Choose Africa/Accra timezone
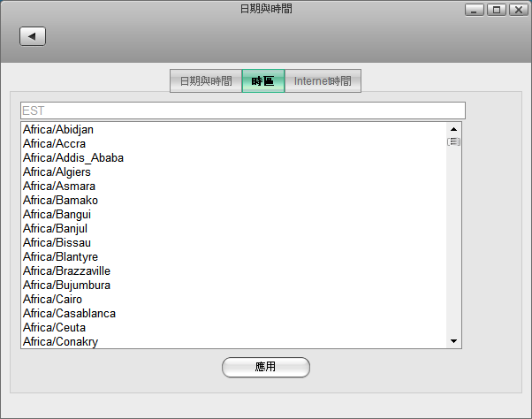532x419 pixels. coord(55,144)
